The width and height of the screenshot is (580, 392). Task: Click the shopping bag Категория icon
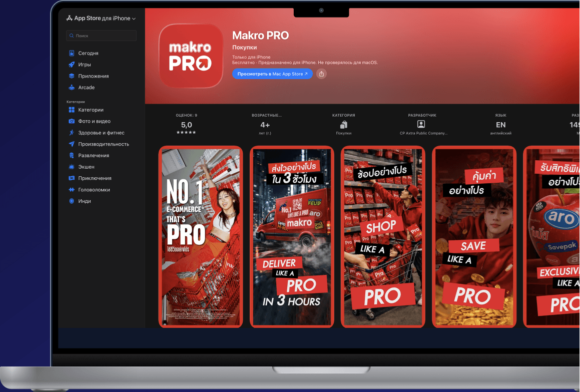tap(344, 124)
